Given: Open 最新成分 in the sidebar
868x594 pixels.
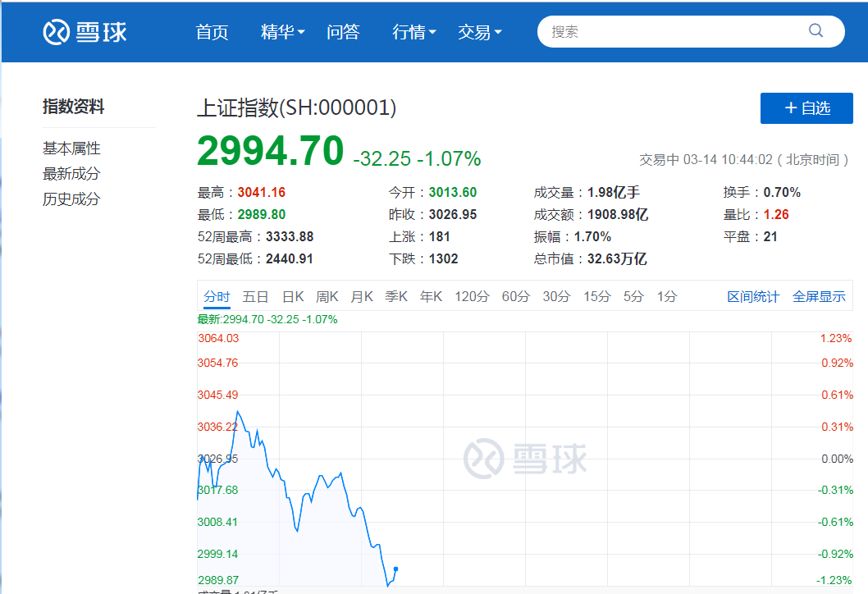Looking at the screenshot, I should [71, 174].
